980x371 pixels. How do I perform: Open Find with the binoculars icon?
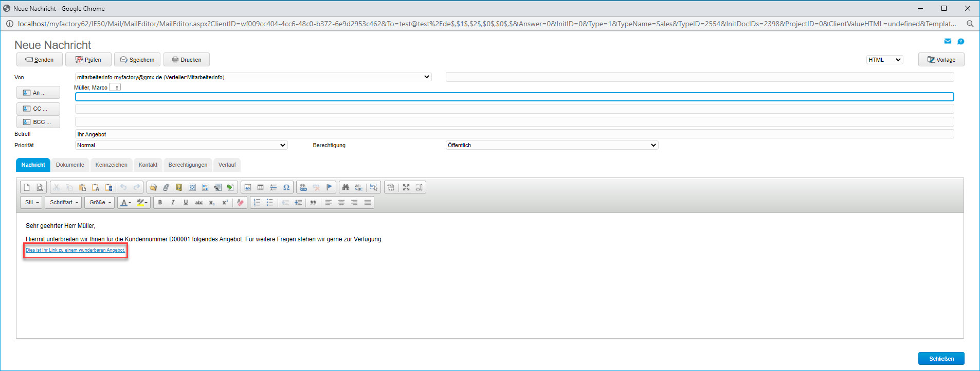click(x=346, y=187)
